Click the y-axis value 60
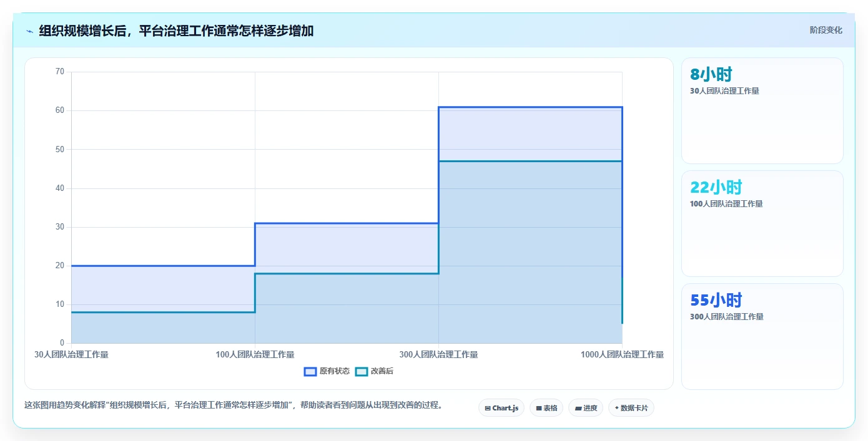The height and width of the screenshot is (441, 868). click(60, 110)
